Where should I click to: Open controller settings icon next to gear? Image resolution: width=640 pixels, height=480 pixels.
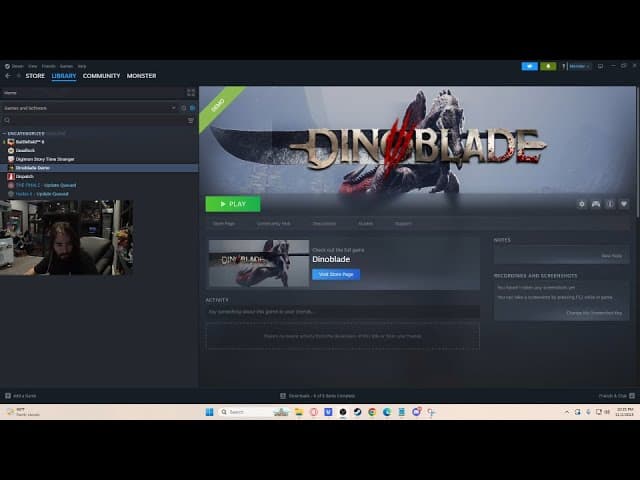[x=596, y=204]
